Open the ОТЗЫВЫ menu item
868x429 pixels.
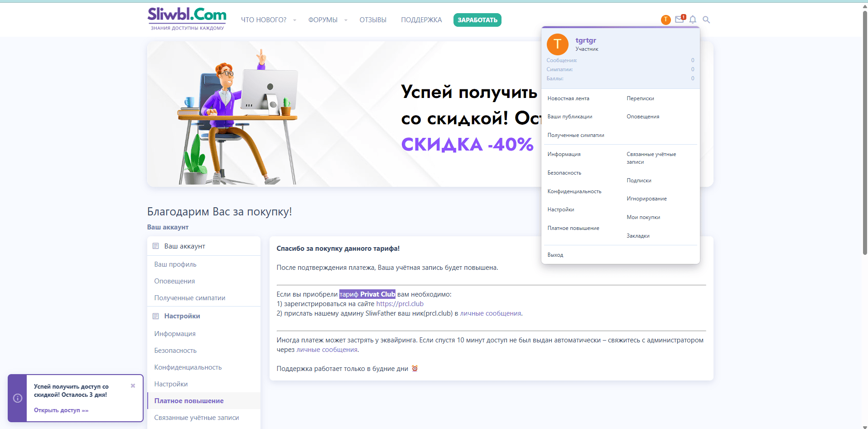pos(373,20)
